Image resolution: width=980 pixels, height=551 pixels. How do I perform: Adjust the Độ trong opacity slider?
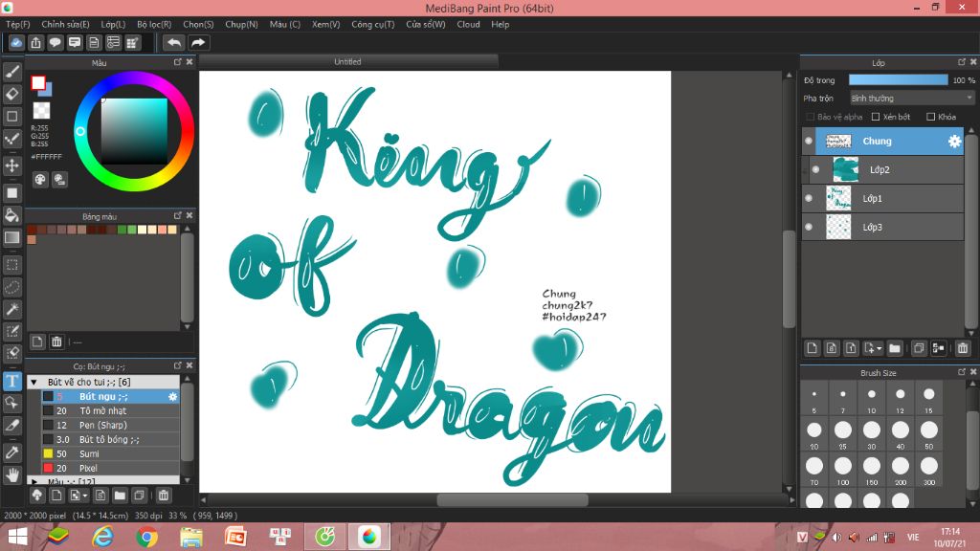coord(898,80)
